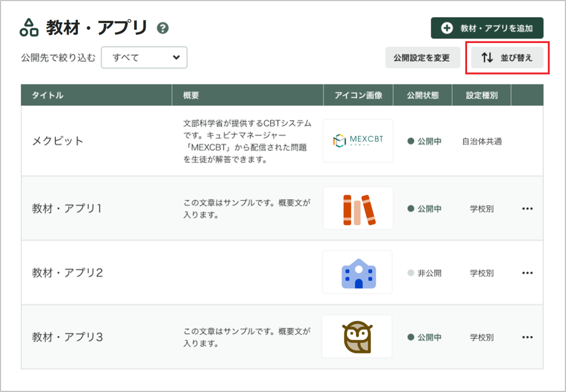Click the 公開中 status of 教材・アプリ1
The height and width of the screenshot is (392, 566).
point(424,209)
